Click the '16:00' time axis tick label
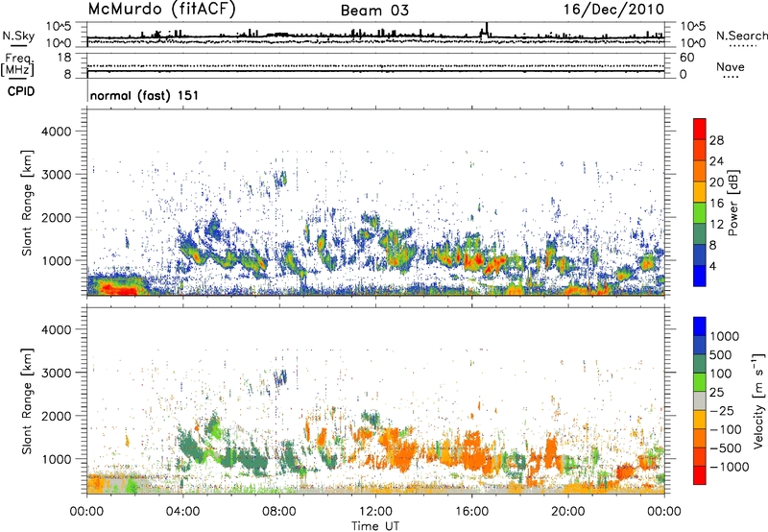This screenshot has height=532, width=768. 471,512
